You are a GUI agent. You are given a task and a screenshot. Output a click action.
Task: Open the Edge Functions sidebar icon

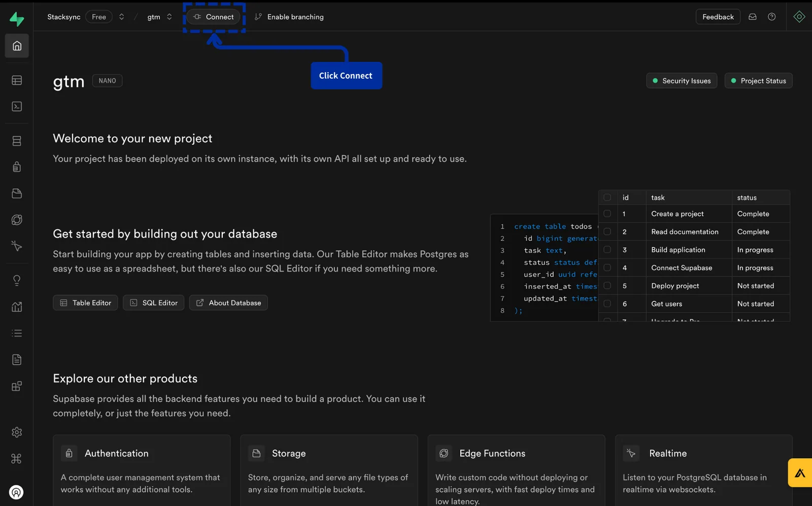click(x=17, y=220)
